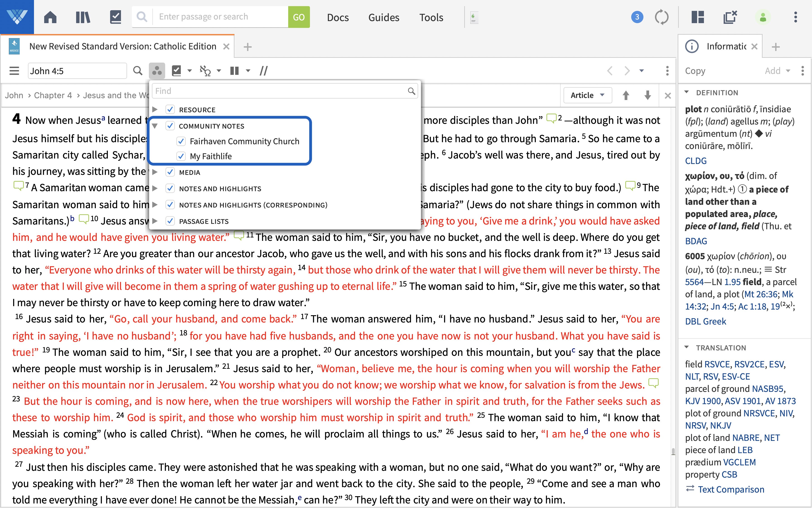
Task: Expand the Passage Lists group
Action: [x=155, y=221]
